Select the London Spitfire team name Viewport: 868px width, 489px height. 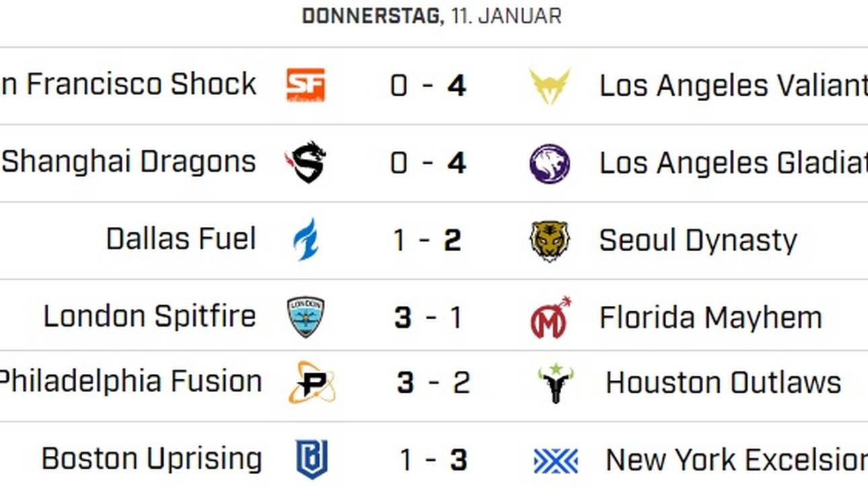pos(149,316)
